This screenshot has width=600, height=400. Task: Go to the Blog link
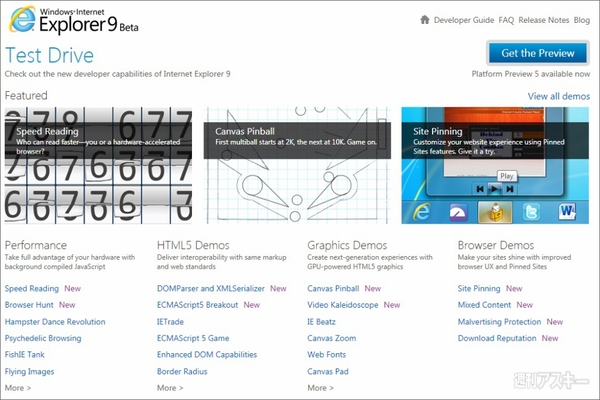[582, 20]
